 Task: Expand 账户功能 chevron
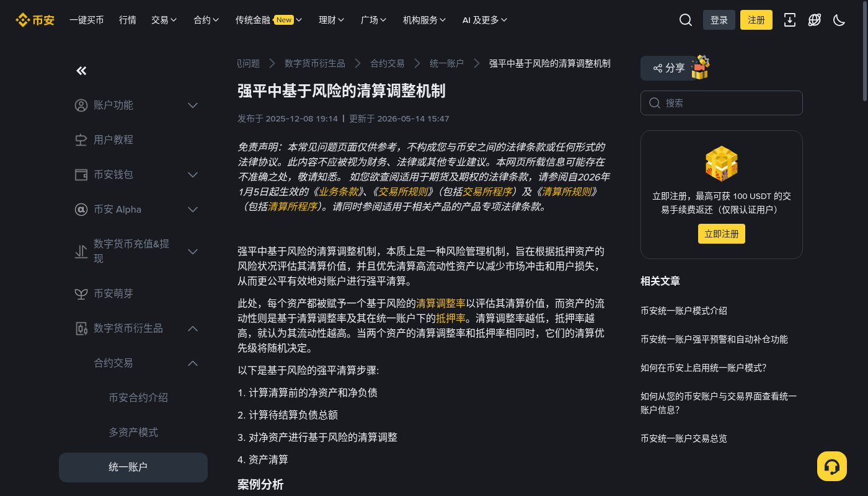click(x=193, y=105)
